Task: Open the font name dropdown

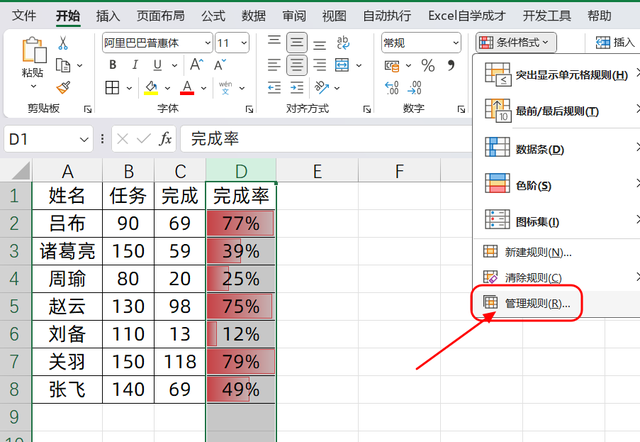Action: tap(207, 43)
